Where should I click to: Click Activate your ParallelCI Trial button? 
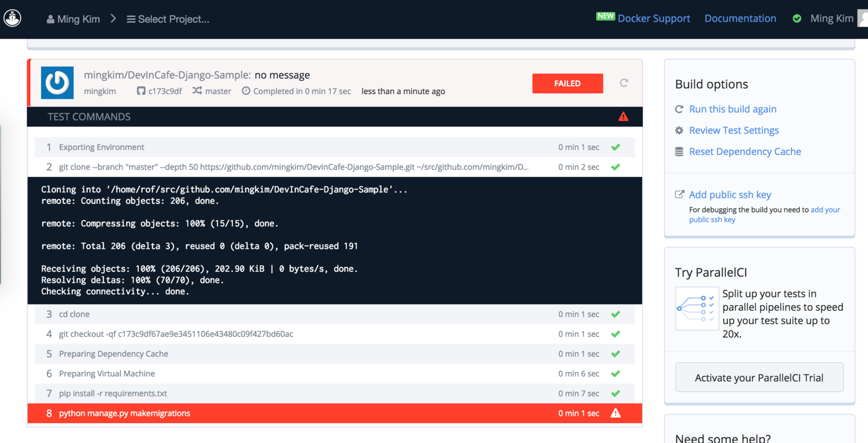(x=759, y=377)
